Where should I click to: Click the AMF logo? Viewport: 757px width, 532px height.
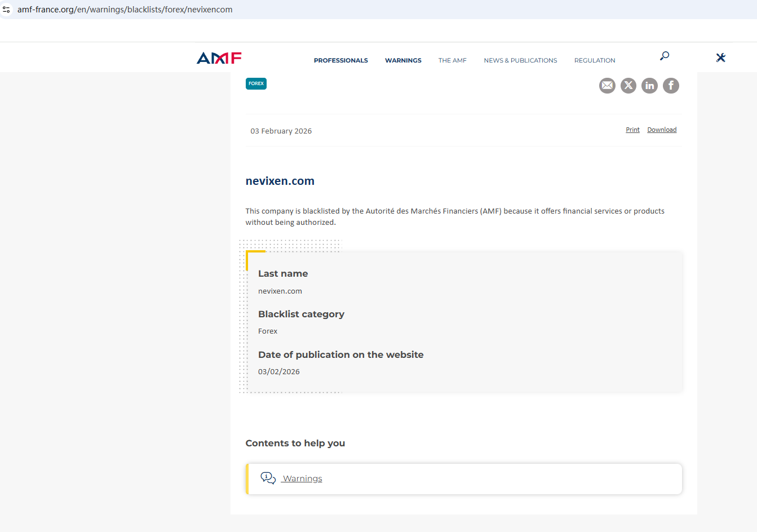(x=219, y=58)
